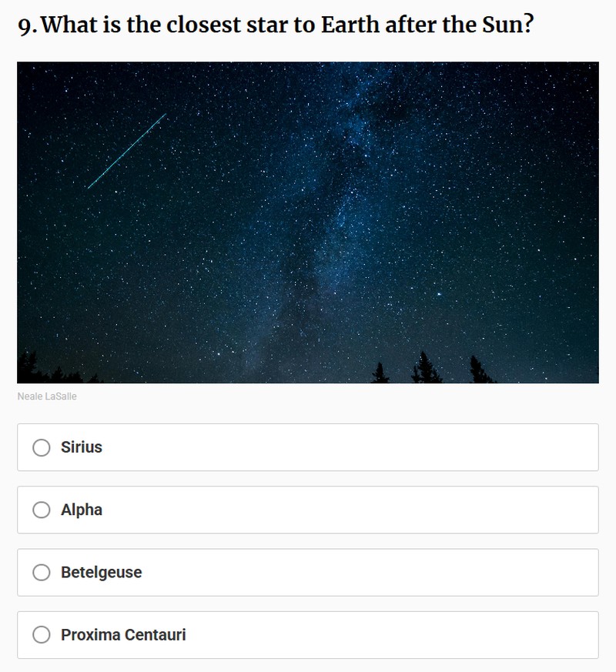Click the word 'star' in the question heading
Image resolution: width=616 pixels, height=672 pixels.
click(273, 25)
